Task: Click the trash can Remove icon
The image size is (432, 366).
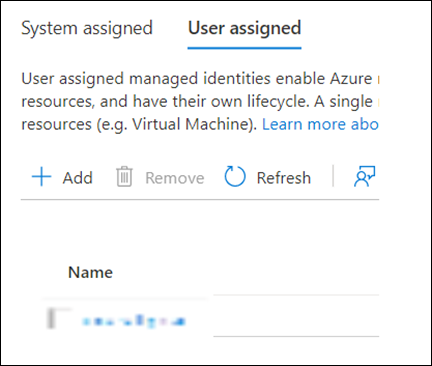Action: pos(124,177)
